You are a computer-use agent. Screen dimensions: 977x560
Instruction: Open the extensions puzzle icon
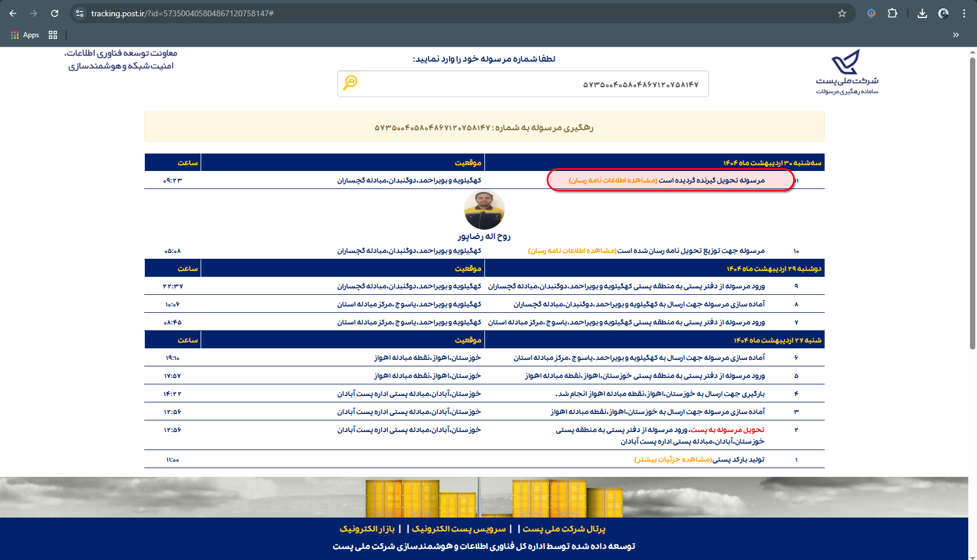(x=893, y=13)
